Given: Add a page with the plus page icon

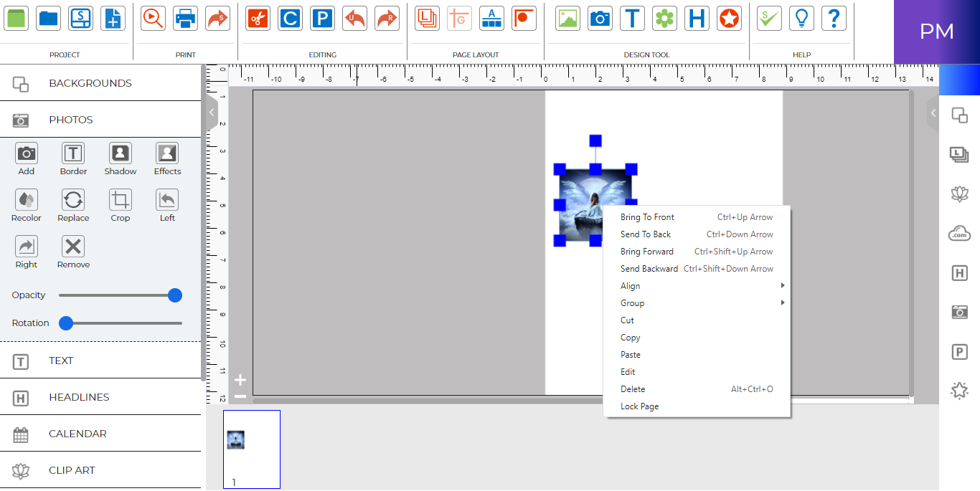Looking at the screenshot, I should (x=113, y=18).
